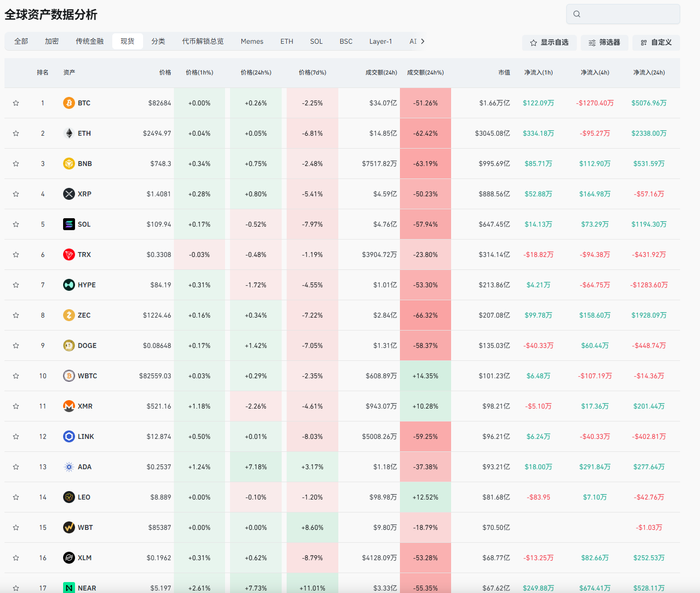The width and height of the screenshot is (700, 593).
Task: Click WBT price $85387 cell
Action: click(159, 527)
